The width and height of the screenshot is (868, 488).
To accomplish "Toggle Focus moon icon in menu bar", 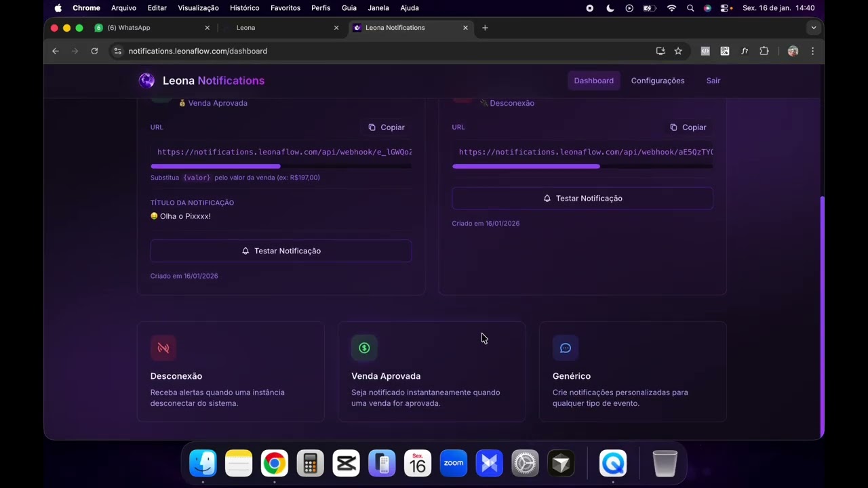I will tap(610, 8).
